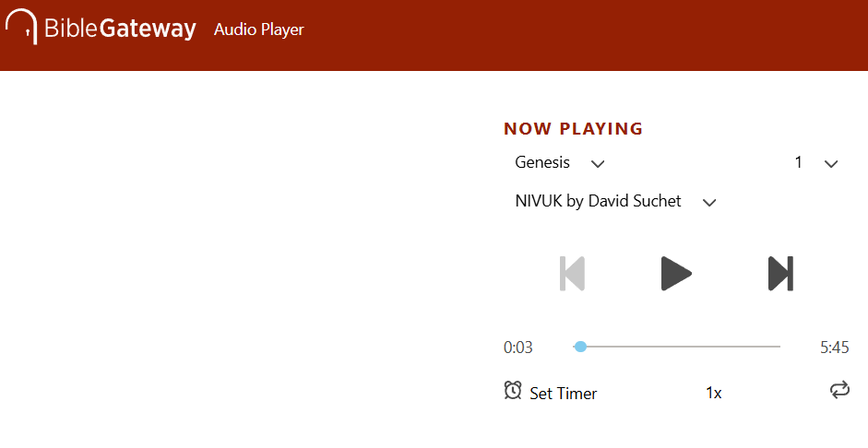Image resolution: width=868 pixels, height=448 pixels.
Task: Select the chapter number 1
Action: pyautogui.click(x=799, y=163)
